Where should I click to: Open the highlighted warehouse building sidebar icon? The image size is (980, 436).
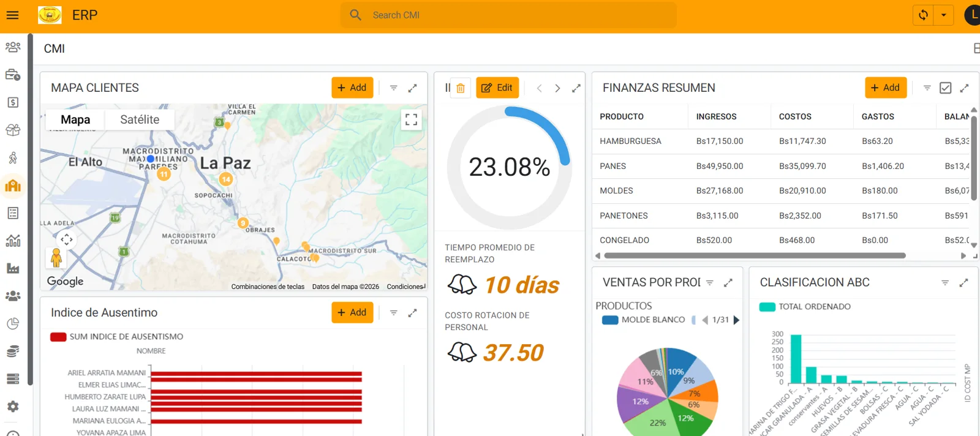pyautogui.click(x=13, y=186)
